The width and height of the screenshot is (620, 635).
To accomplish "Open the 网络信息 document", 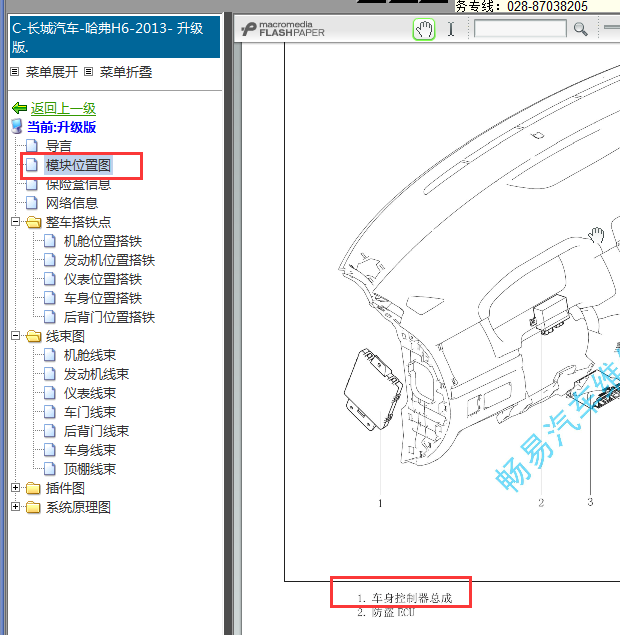I will (x=72, y=203).
